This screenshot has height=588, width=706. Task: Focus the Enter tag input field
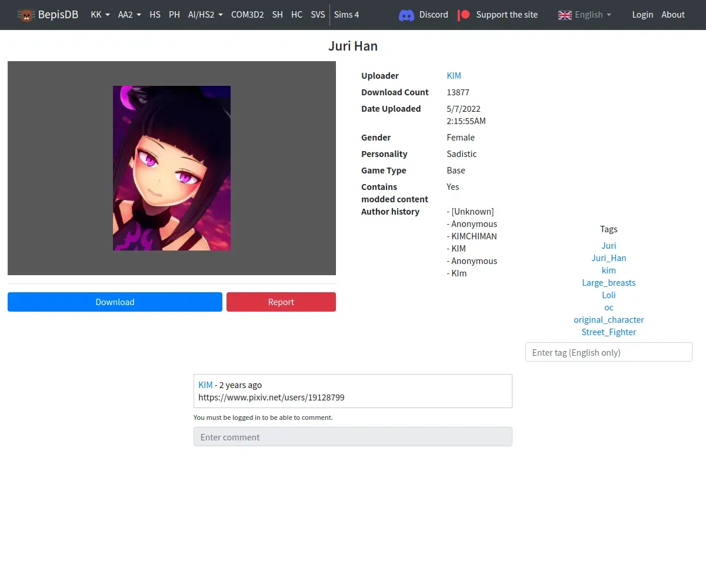tap(609, 352)
